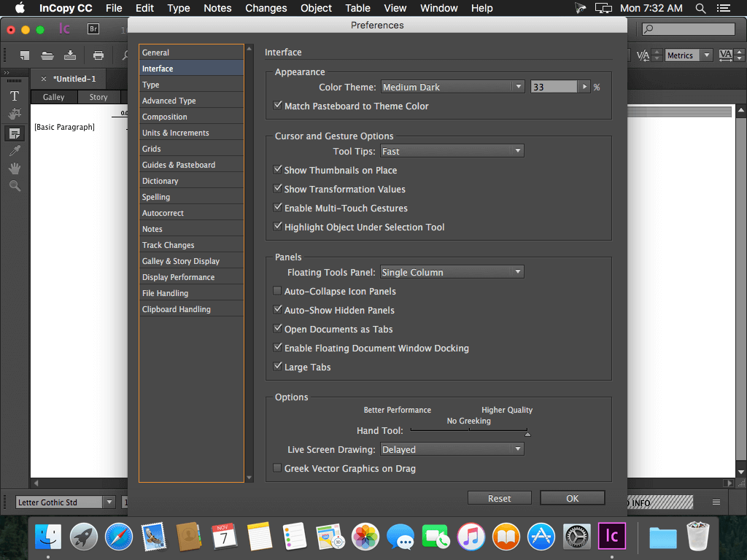Open iTunes from the Dock

tap(471, 537)
